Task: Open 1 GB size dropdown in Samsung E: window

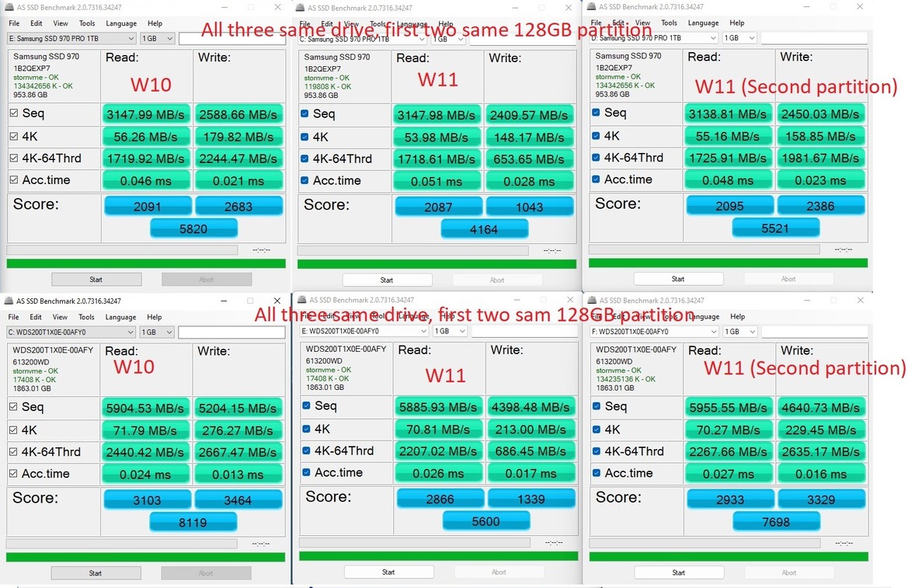Action: pyautogui.click(x=158, y=38)
